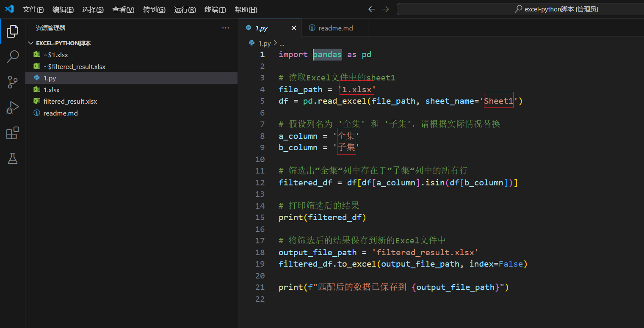Open the 文件(F) menu
The height and width of the screenshot is (328, 644).
pyautogui.click(x=33, y=9)
